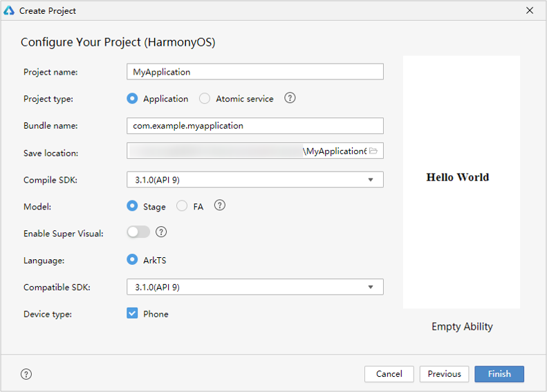Choose the Stage model option
This screenshot has height=392, width=547.
(132, 206)
